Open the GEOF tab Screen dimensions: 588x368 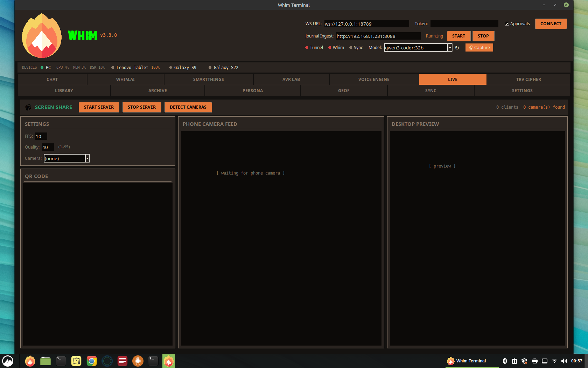click(343, 90)
